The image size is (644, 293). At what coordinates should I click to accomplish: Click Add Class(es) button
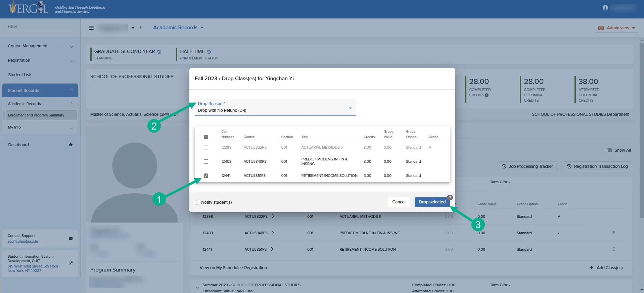(606, 268)
